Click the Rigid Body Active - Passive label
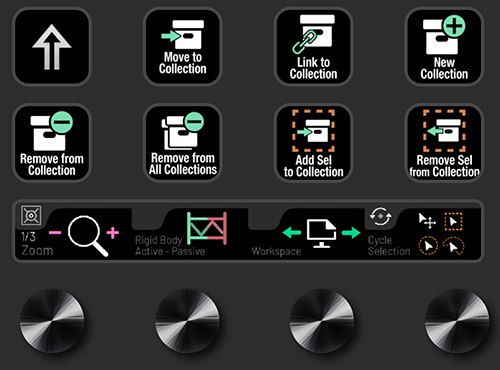The height and width of the screenshot is (370, 500). pyautogui.click(x=170, y=245)
